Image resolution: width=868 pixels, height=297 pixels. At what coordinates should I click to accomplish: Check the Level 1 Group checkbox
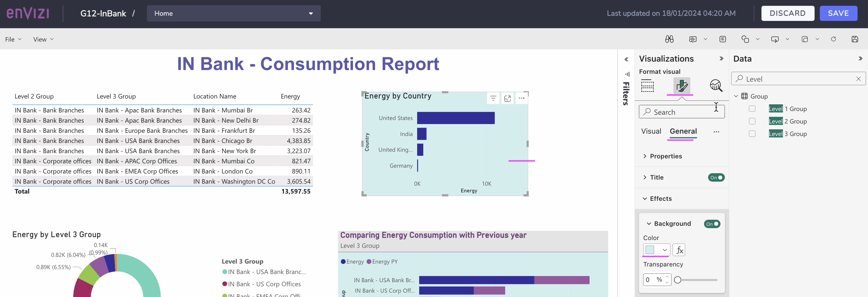pyautogui.click(x=752, y=108)
